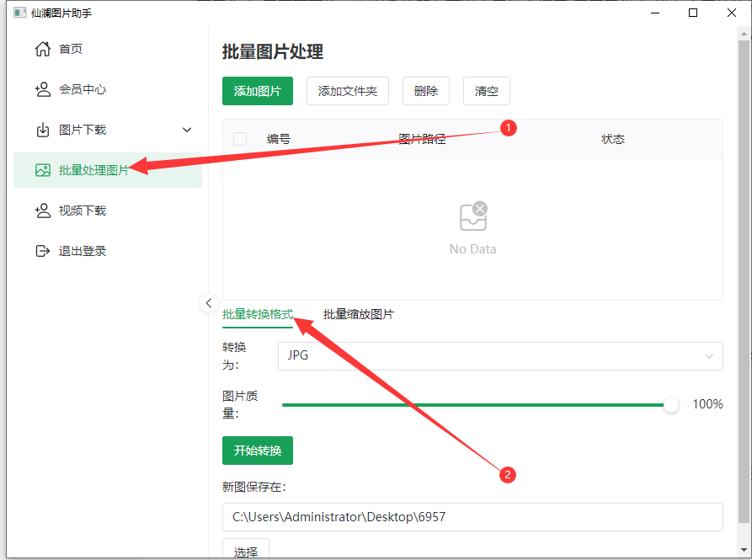Image resolution: width=752 pixels, height=560 pixels.
Task: Click the 会员中心 person icon
Action: [x=43, y=89]
